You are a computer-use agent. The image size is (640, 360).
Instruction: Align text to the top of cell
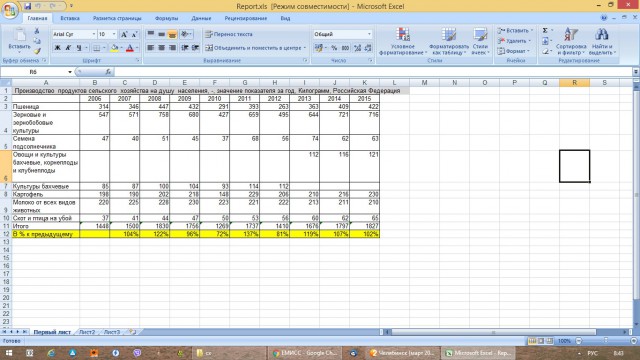(x=151, y=34)
